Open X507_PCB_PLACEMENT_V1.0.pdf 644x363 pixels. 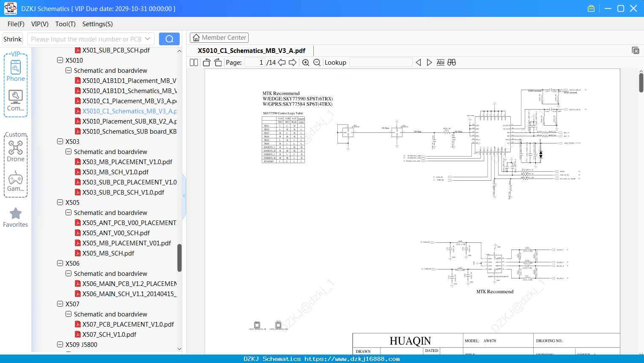coord(124,324)
